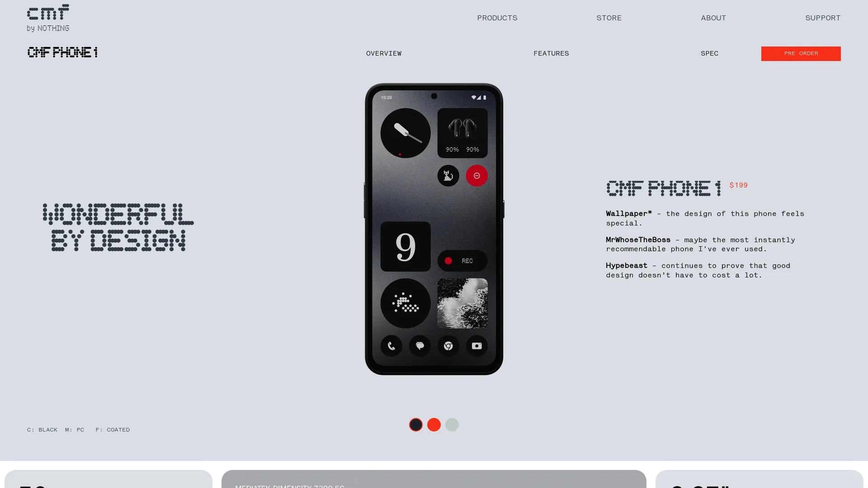The width and height of the screenshot is (868, 488).
Task: Click the ABOUT navigation item
Action: click(713, 18)
